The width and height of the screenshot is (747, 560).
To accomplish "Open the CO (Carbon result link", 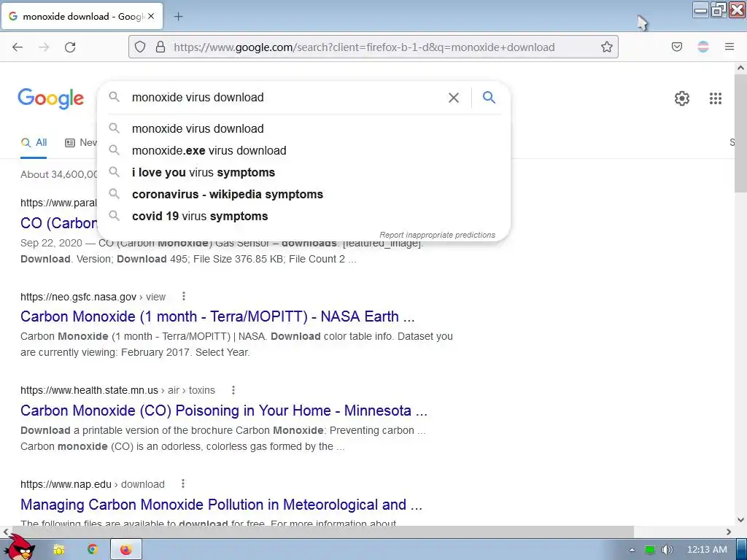I will pyautogui.click(x=58, y=223).
